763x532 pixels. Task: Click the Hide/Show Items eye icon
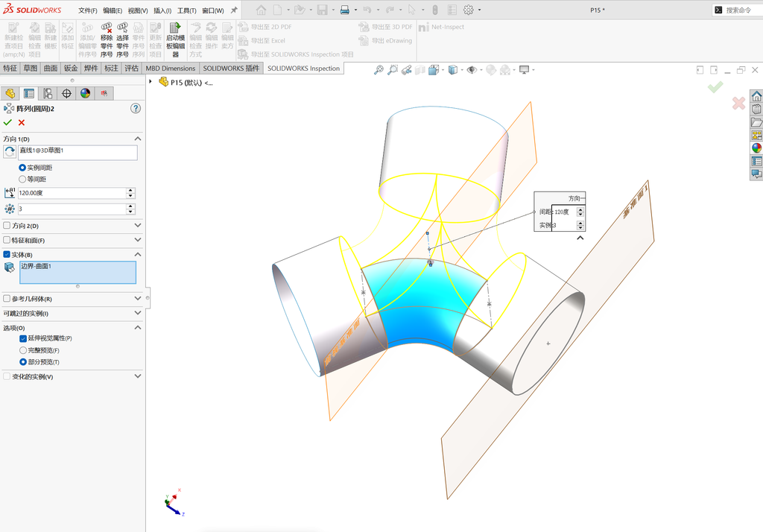(x=471, y=70)
